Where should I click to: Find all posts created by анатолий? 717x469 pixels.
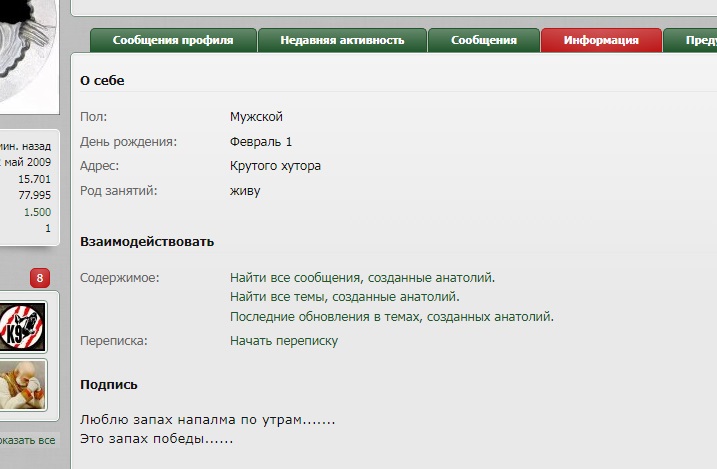coord(362,277)
